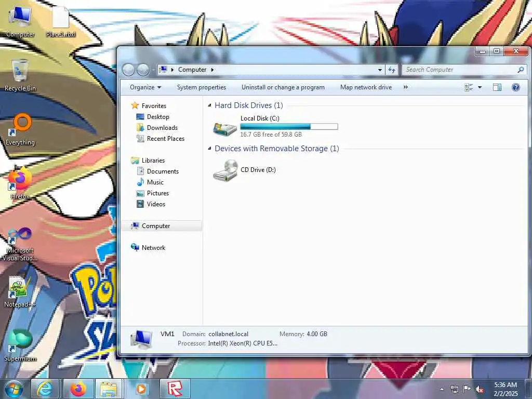Open the root breadcrumb arrow in address bar

[172, 70]
